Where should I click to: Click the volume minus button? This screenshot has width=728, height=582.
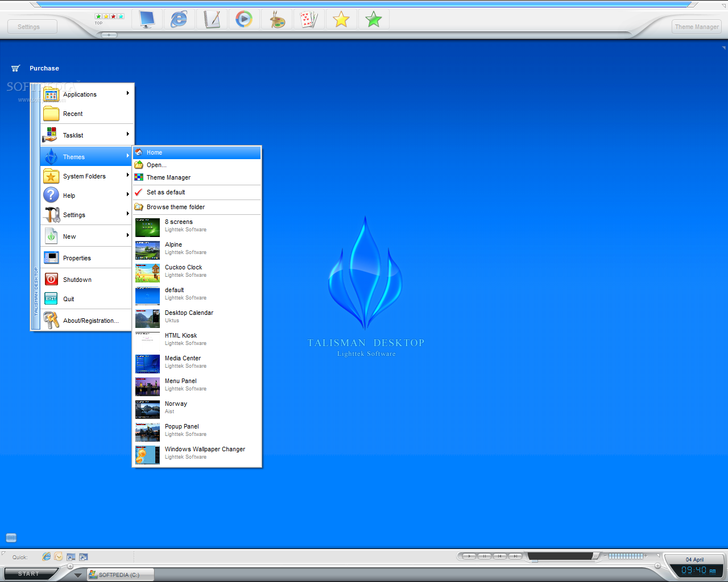pyautogui.click(x=605, y=556)
